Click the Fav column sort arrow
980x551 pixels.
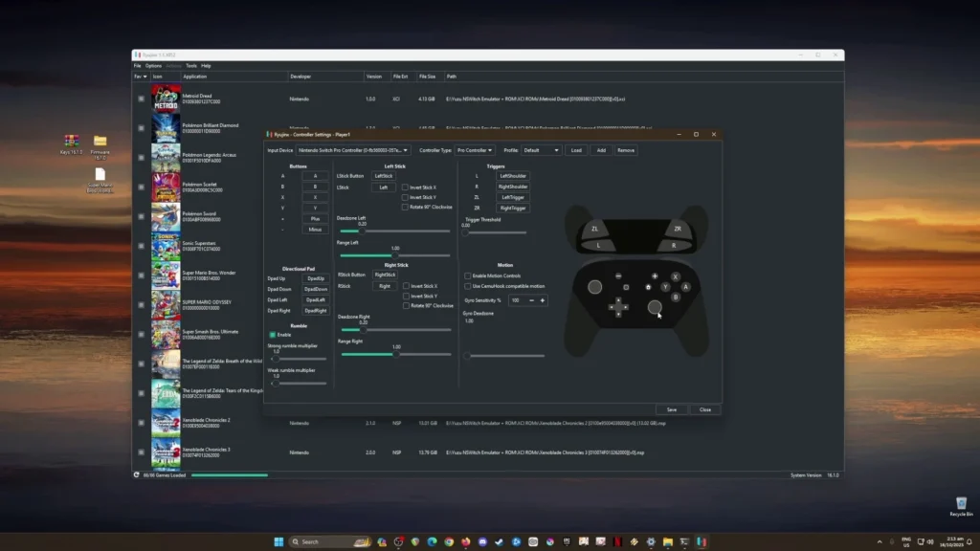click(x=145, y=77)
